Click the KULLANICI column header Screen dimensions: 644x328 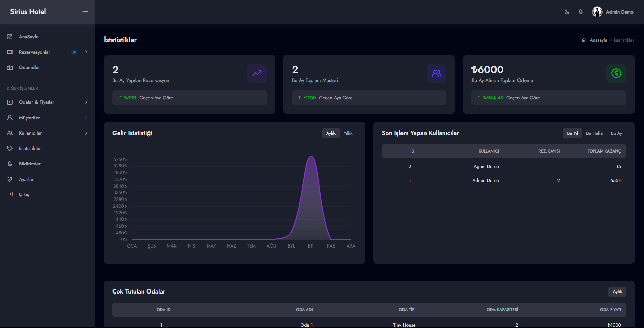pyautogui.click(x=488, y=151)
